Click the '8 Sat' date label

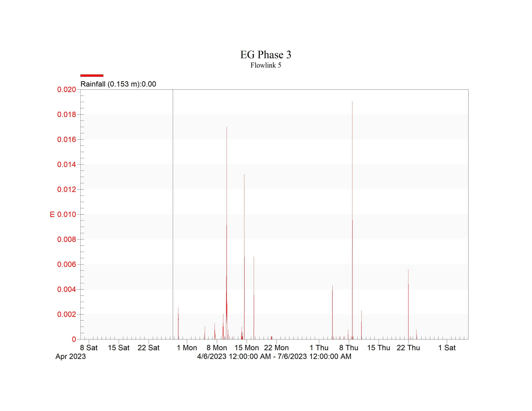[x=89, y=348]
